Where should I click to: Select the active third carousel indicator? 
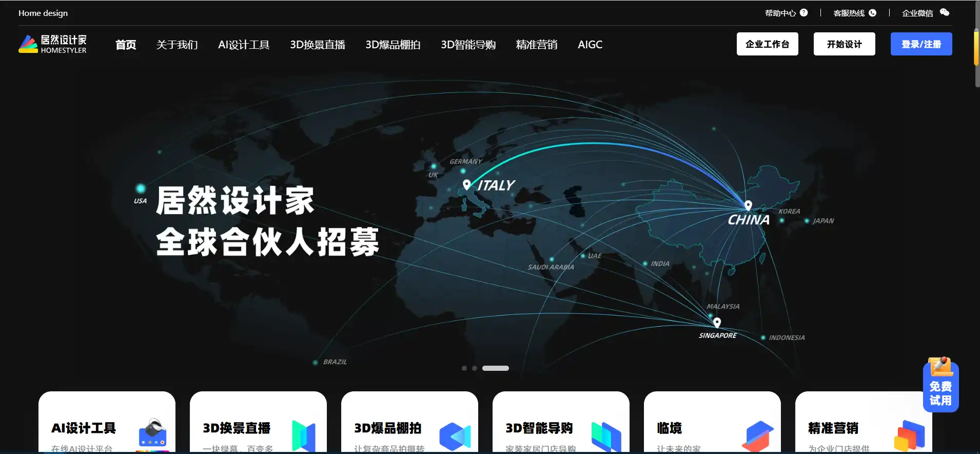(496, 368)
